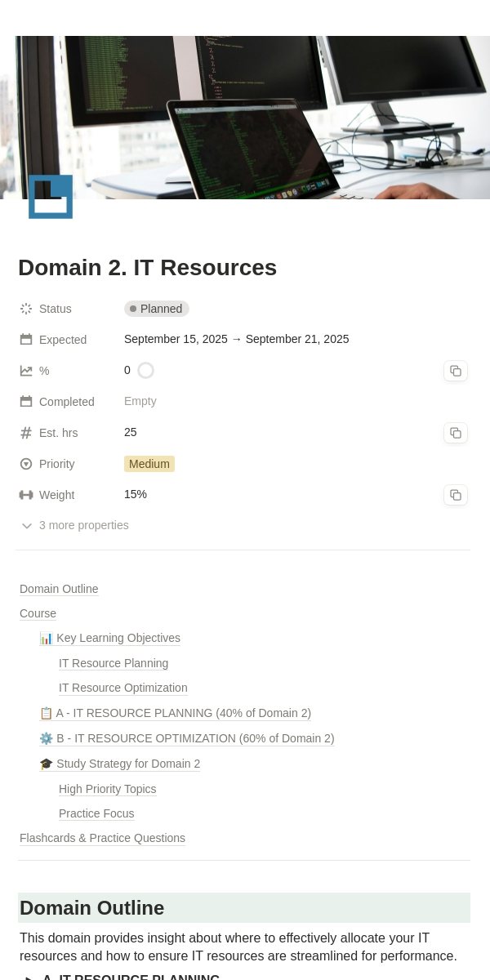This screenshot has height=980, width=490.
Task: Open the Domain Outline contents link
Action: [x=59, y=589]
